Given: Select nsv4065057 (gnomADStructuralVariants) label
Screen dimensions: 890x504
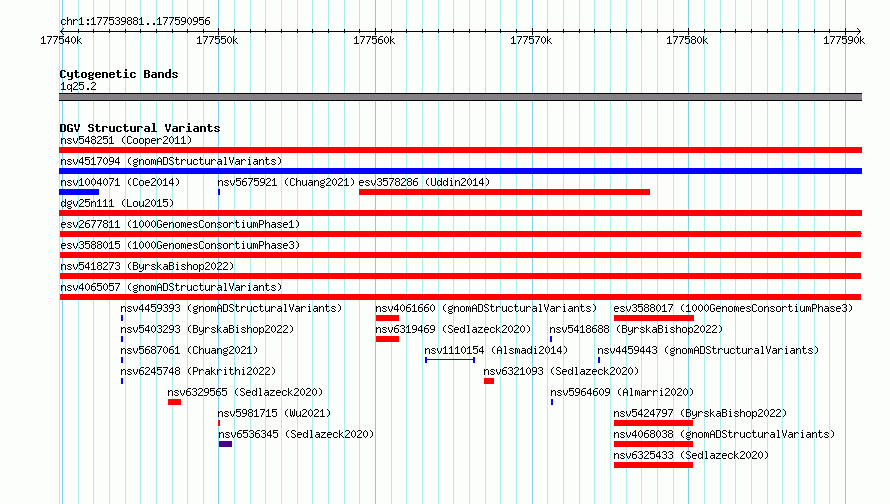Looking at the screenshot, I should (x=171, y=287).
